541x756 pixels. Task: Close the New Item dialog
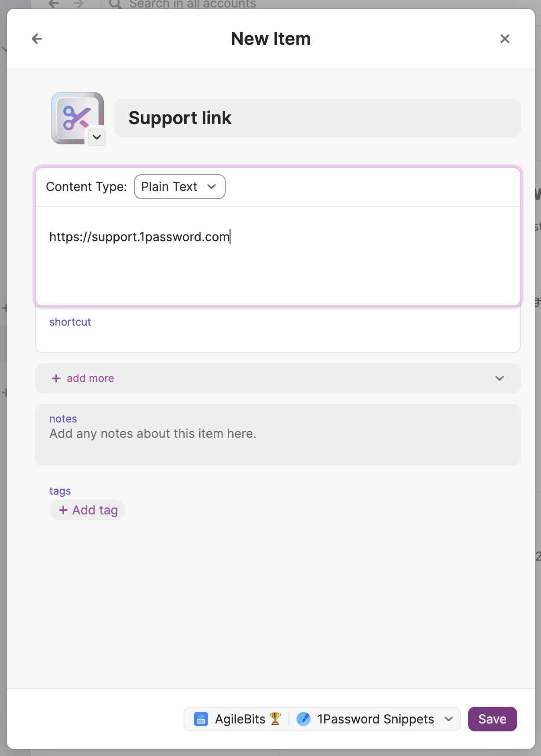pos(505,39)
